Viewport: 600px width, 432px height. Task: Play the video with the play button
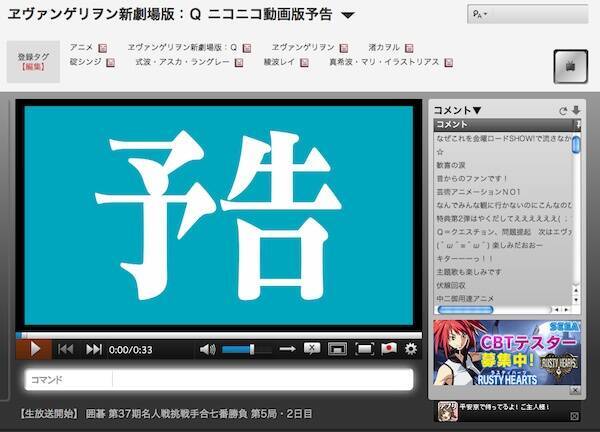[34, 349]
